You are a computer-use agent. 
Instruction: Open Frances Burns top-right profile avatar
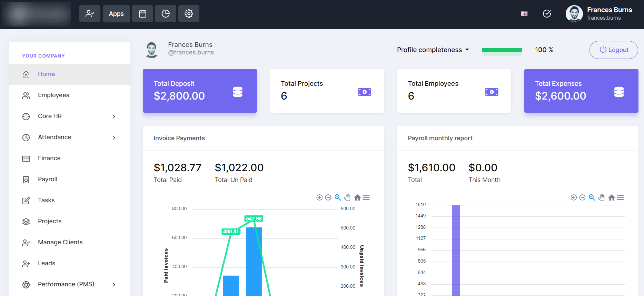574,14
